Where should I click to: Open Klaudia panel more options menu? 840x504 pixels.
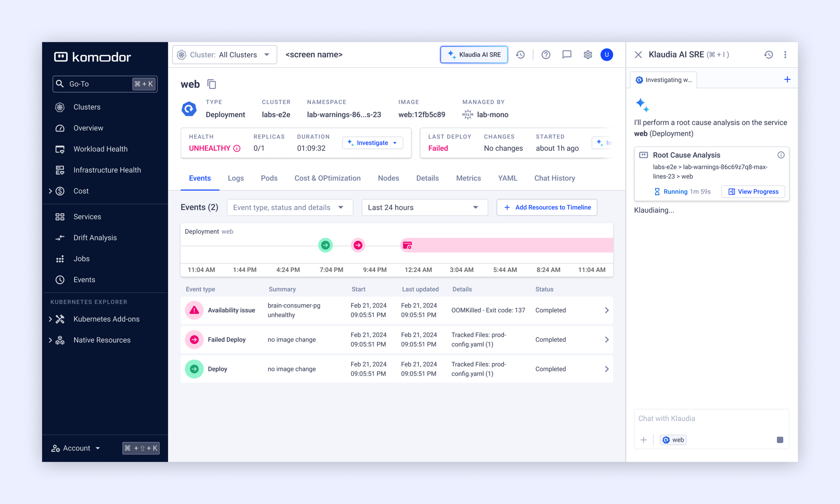785,55
